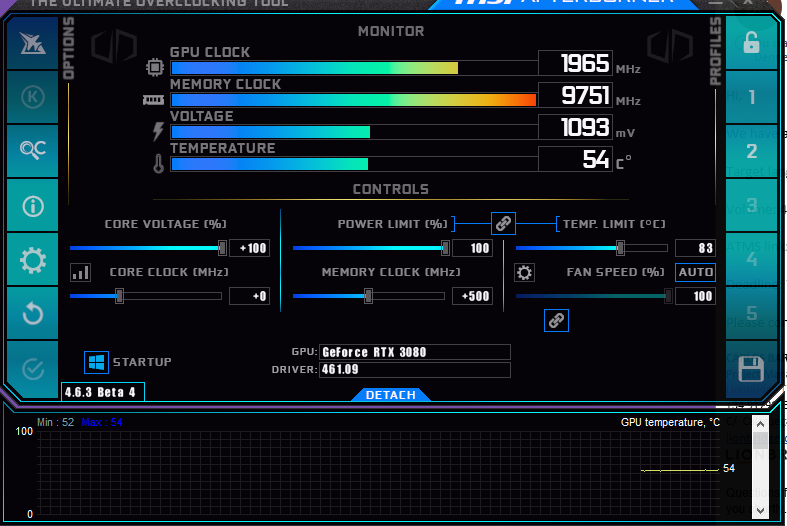
Task: Click the Core Voltage +100 value field
Action: (249, 248)
